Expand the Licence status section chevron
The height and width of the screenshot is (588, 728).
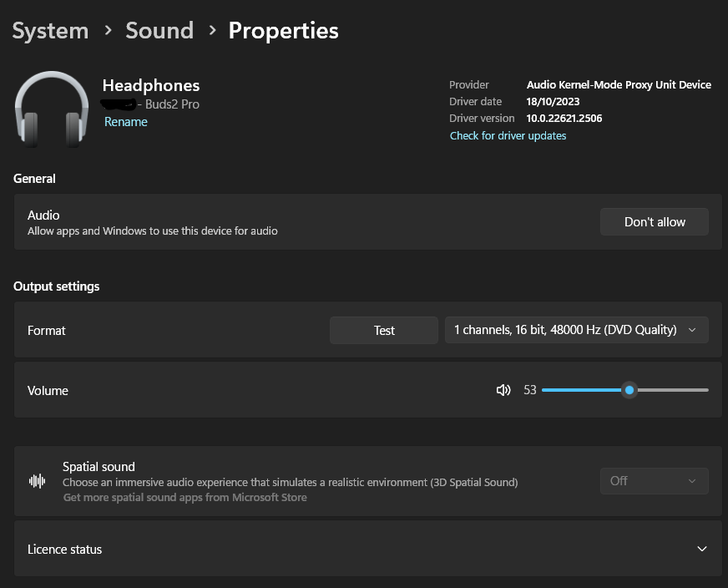pos(701,549)
